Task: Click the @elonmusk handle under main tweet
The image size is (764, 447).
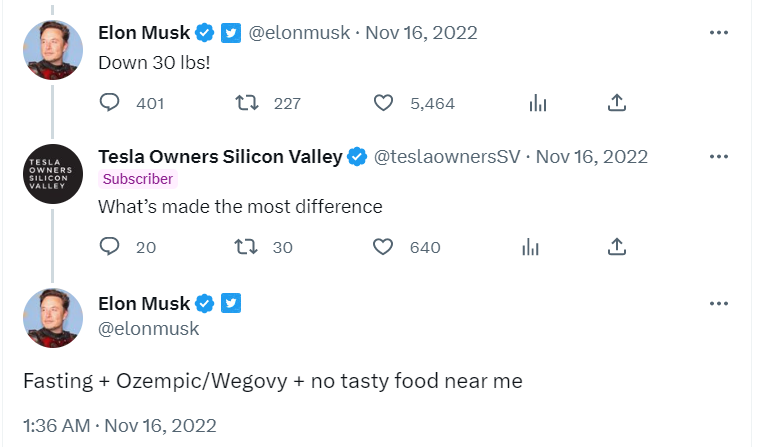Action: point(148,328)
